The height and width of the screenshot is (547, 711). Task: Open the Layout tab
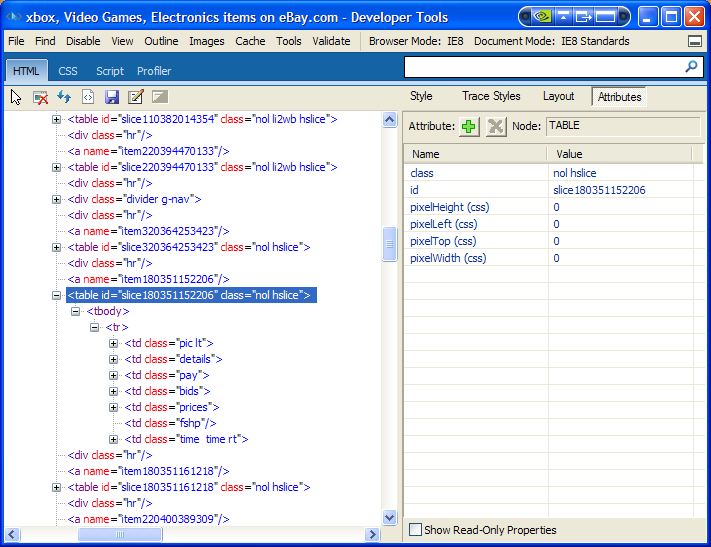coord(559,96)
